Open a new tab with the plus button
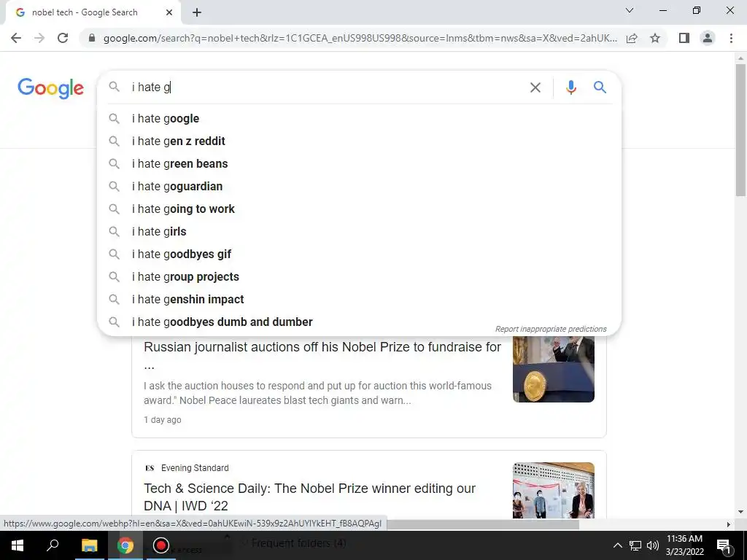 pyautogui.click(x=197, y=13)
